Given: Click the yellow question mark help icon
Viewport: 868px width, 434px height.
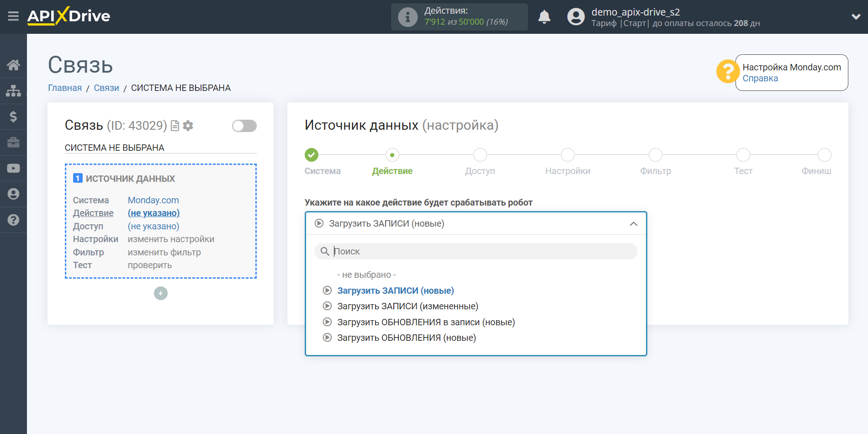Looking at the screenshot, I should (727, 72).
